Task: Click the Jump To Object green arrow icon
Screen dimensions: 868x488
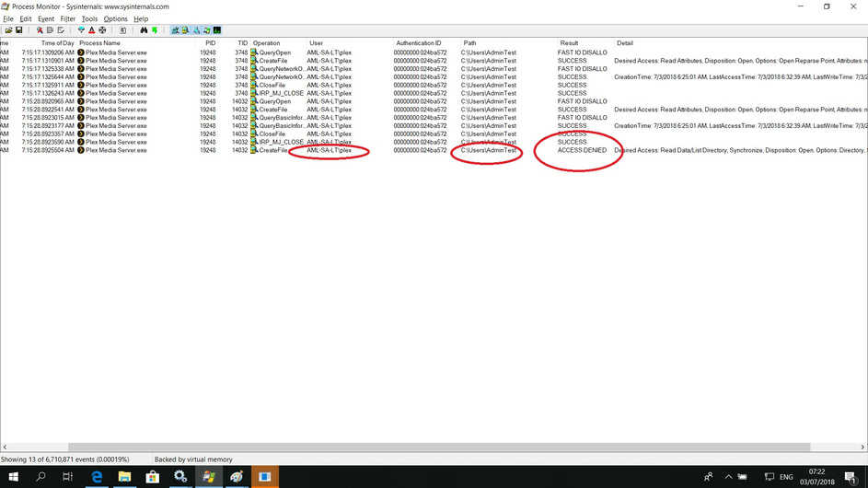Action: point(155,30)
